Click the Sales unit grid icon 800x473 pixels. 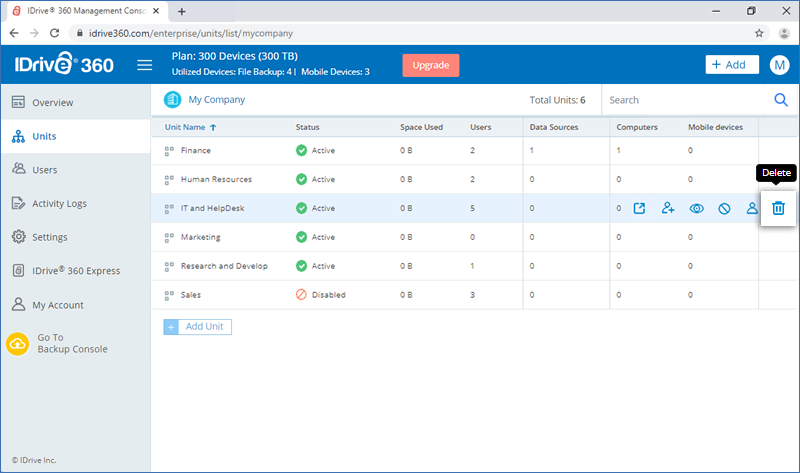169,295
